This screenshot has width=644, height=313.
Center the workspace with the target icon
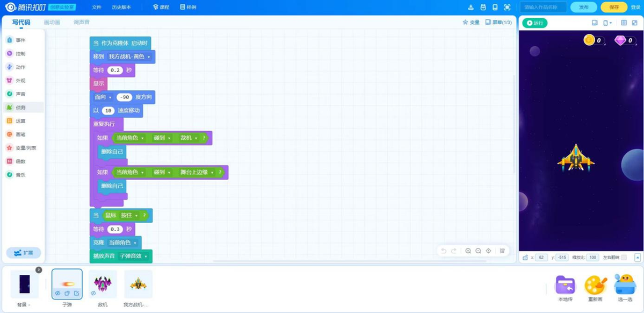488,251
